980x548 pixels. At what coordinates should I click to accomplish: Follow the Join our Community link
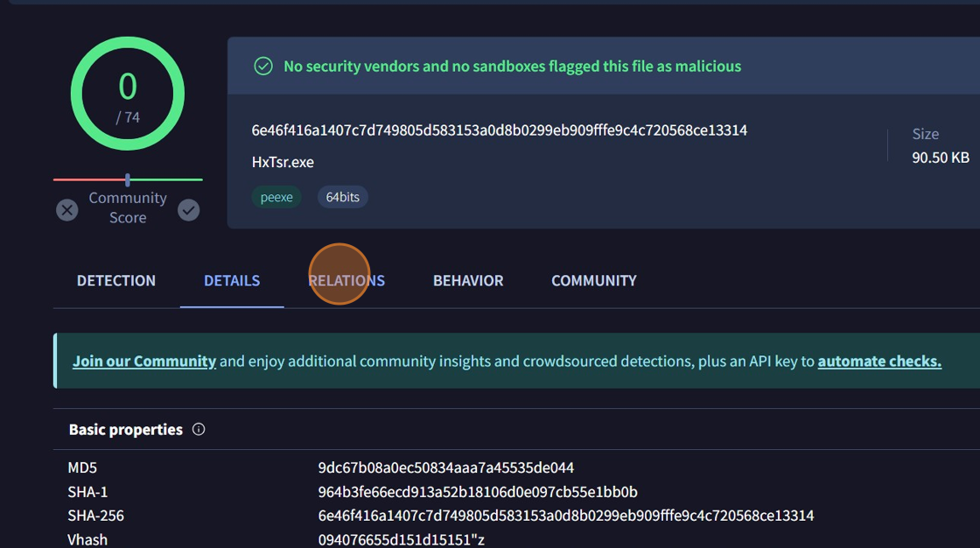(x=144, y=361)
